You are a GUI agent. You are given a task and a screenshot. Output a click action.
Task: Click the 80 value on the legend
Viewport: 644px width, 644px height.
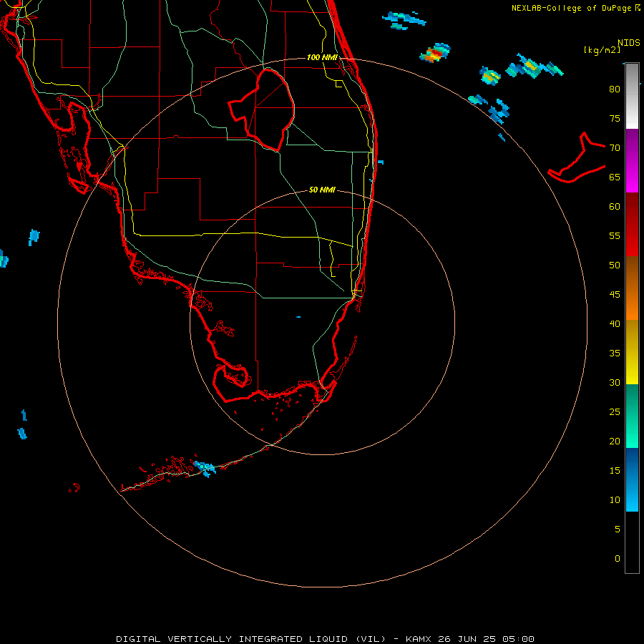(615, 89)
